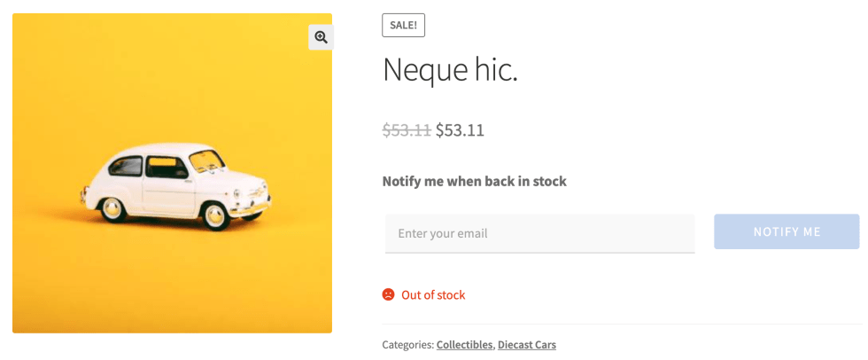Click the SALE! badge

point(403,26)
